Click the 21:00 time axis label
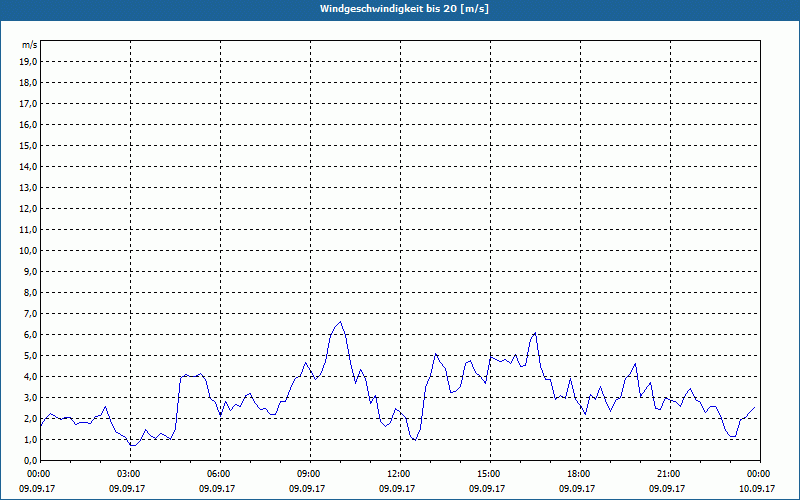The height and width of the screenshot is (500, 800). coord(669,474)
